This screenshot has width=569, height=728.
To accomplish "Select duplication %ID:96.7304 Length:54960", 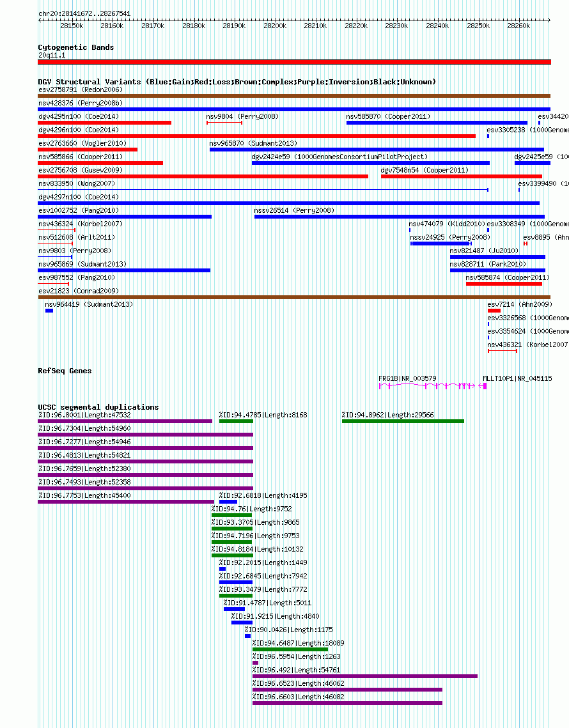I will click(145, 435).
